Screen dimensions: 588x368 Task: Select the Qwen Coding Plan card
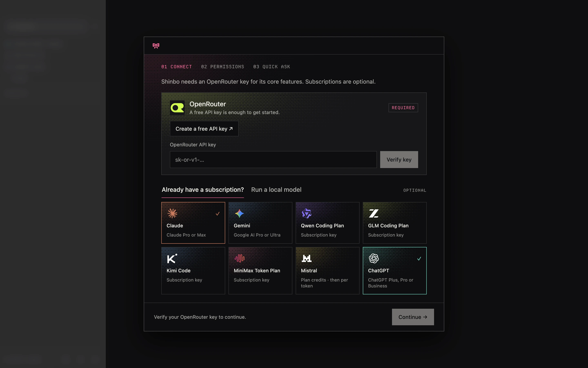327,223
